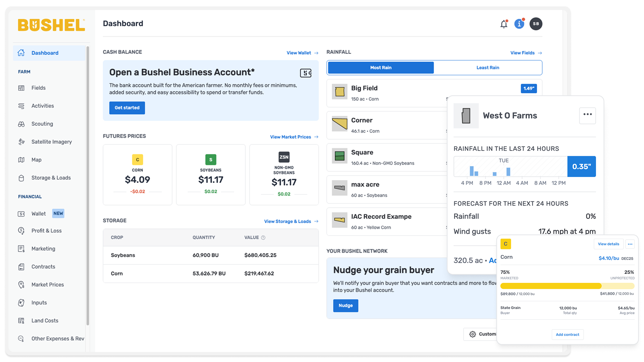Click the sidebar vertical scrollbar

(88, 185)
